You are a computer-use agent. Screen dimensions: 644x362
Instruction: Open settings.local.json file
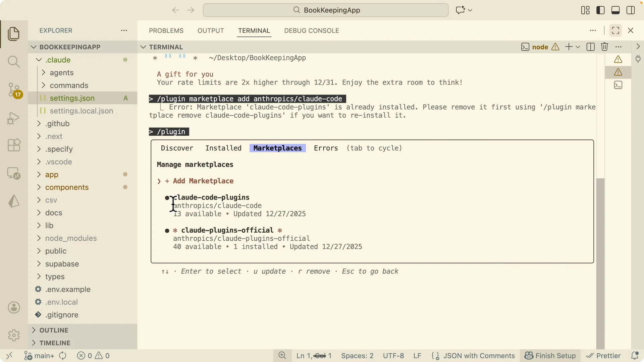click(x=83, y=111)
